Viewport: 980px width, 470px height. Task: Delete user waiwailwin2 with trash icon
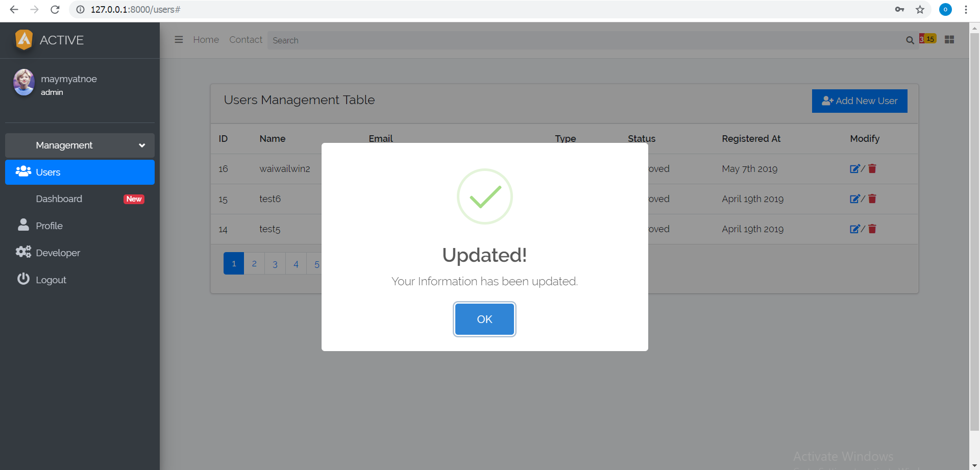[x=872, y=169]
